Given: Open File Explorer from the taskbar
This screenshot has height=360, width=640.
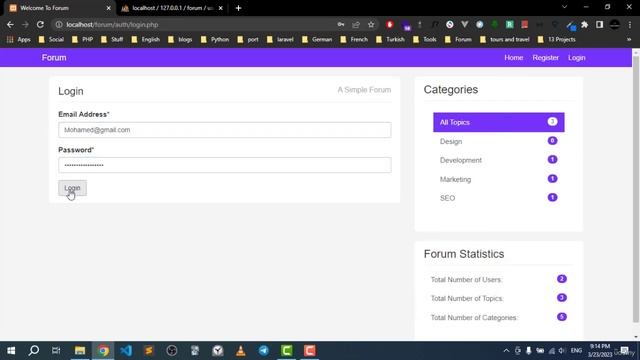Looking at the screenshot, I should [80, 351].
